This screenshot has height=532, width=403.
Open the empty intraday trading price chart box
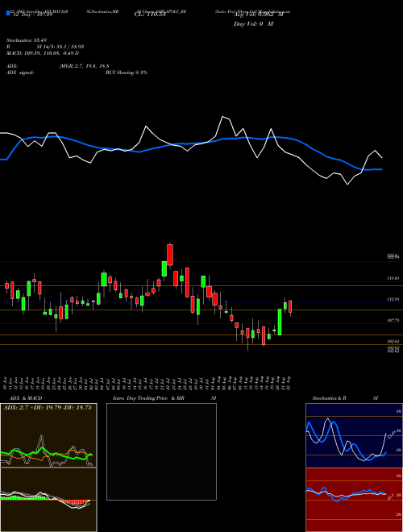click(161, 451)
